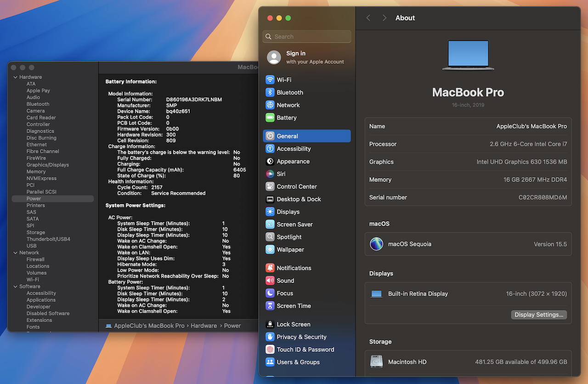Image resolution: width=588 pixels, height=384 pixels.
Task: Select Memory in the Hardware list
Action: [x=36, y=172]
